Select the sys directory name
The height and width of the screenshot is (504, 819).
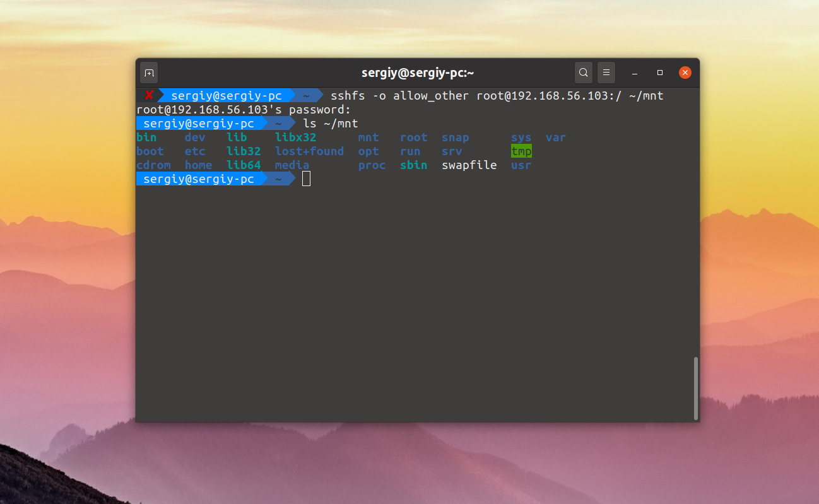[x=521, y=138]
